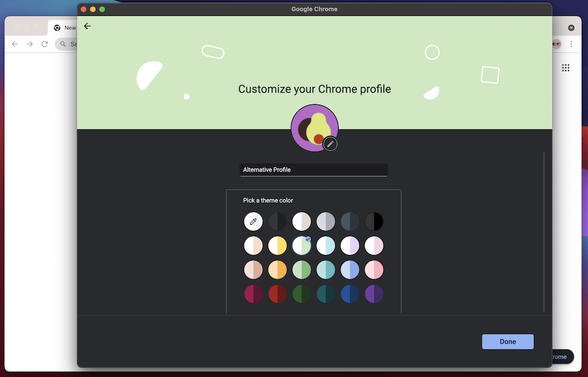The width and height of the screenshot is (588, 377).
Task: Click the Google Chrome window title bar
Action: [x=315, y=9]
